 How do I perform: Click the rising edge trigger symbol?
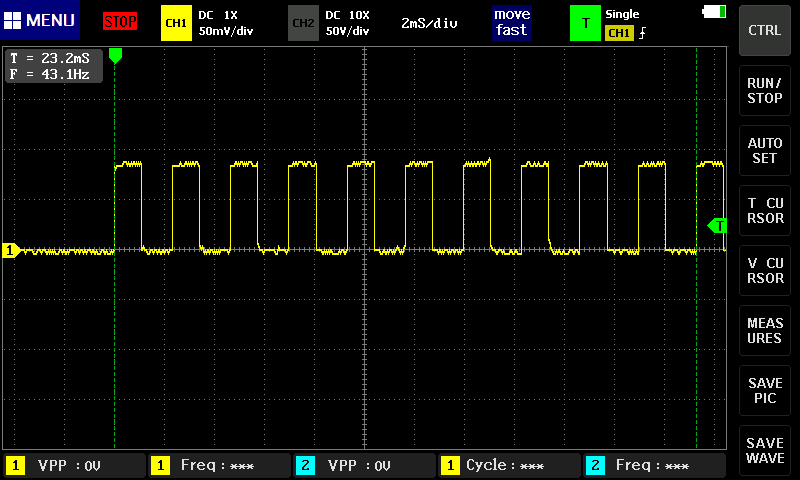point(642,33)
